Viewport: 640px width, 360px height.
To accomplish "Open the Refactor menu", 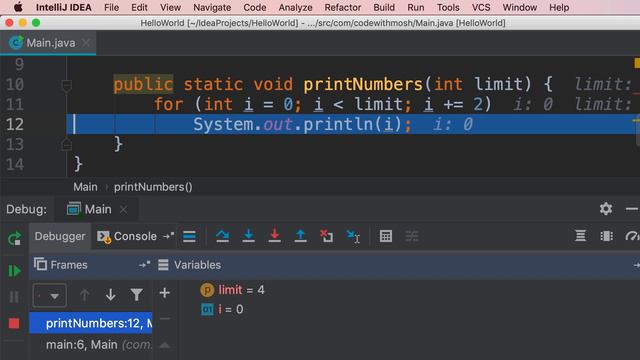I will tap(342, 7).
